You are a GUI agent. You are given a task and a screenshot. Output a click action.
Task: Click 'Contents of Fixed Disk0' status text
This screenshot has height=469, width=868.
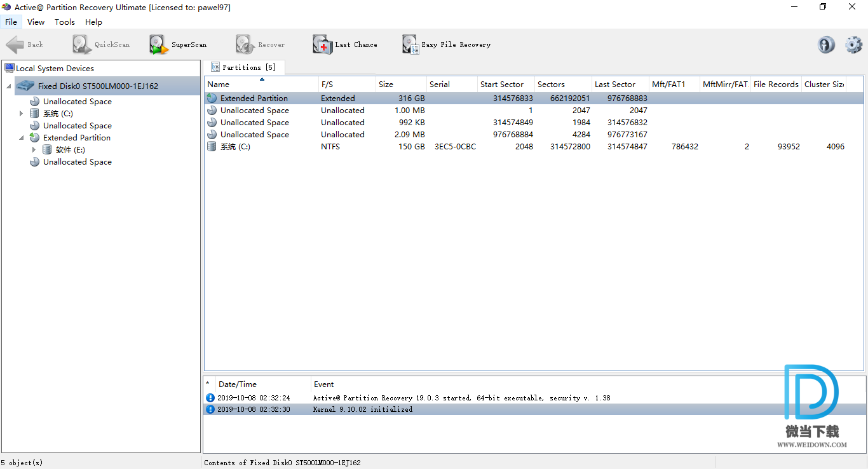tap(282, 463)
